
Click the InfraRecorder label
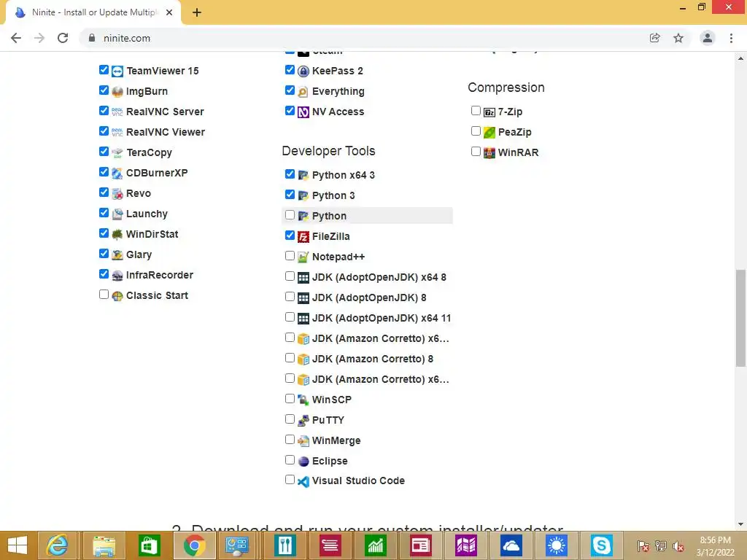point(160,275)
